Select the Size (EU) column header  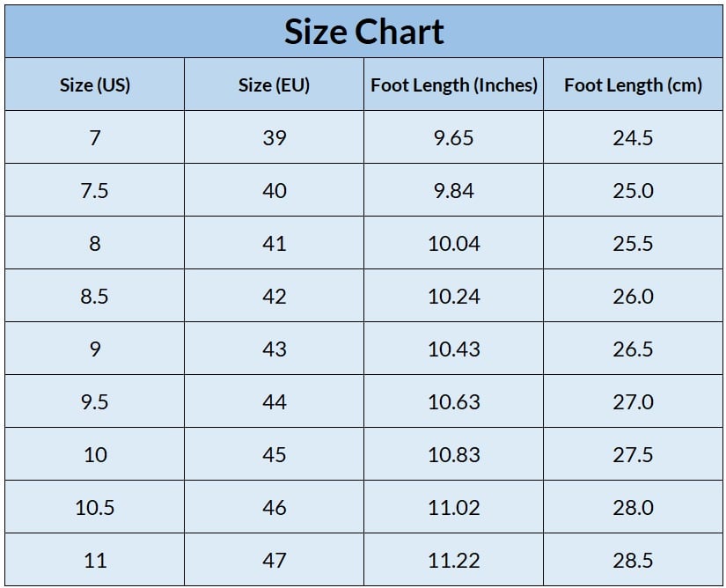tap(275, 85)
